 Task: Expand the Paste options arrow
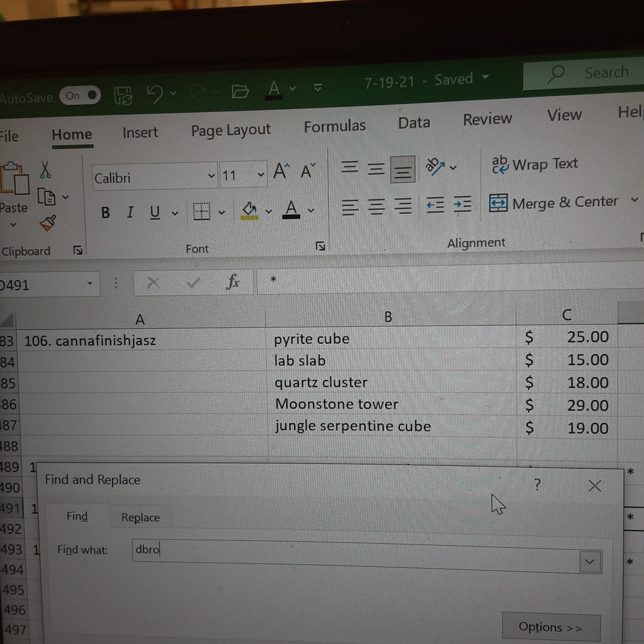click(13, 225)
